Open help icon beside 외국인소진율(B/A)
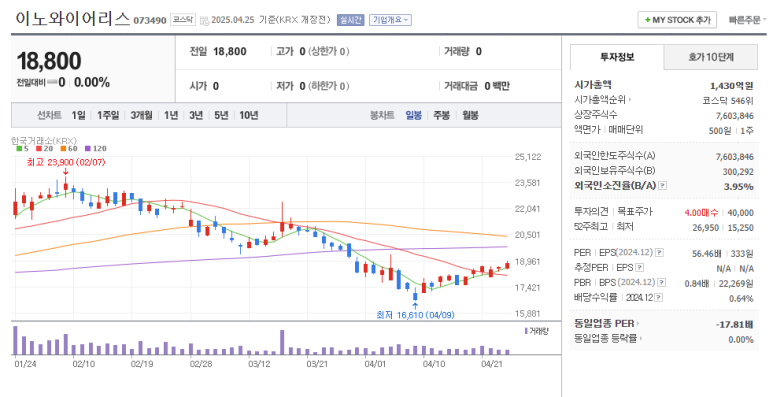773x397 pixels. [663, 186]
